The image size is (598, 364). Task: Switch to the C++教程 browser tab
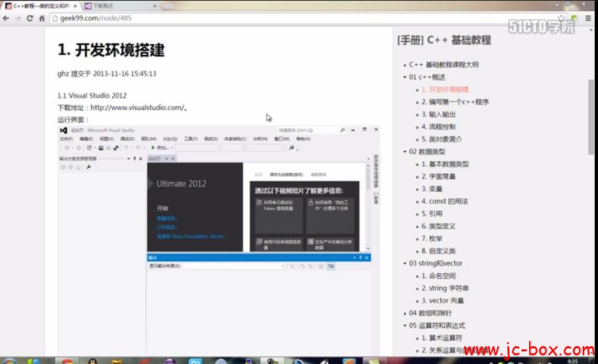point(40,6)
